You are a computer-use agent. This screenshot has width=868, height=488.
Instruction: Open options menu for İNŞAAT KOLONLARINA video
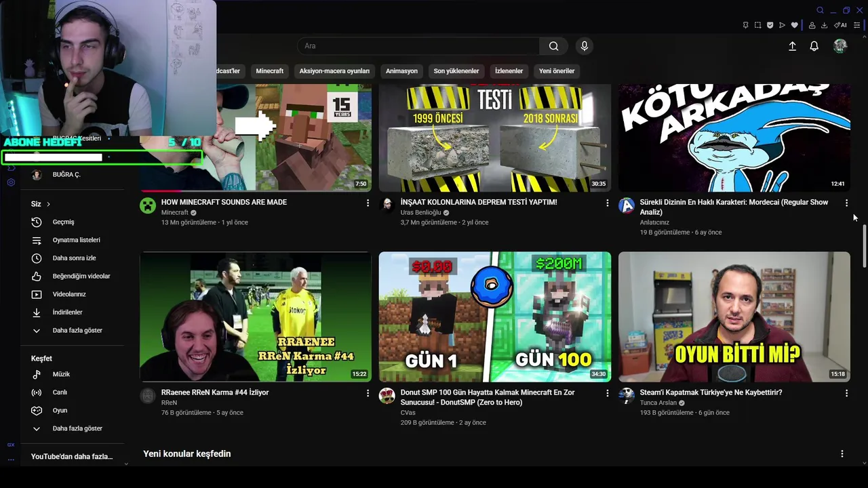pyautogui.click(x=608, y=203)
